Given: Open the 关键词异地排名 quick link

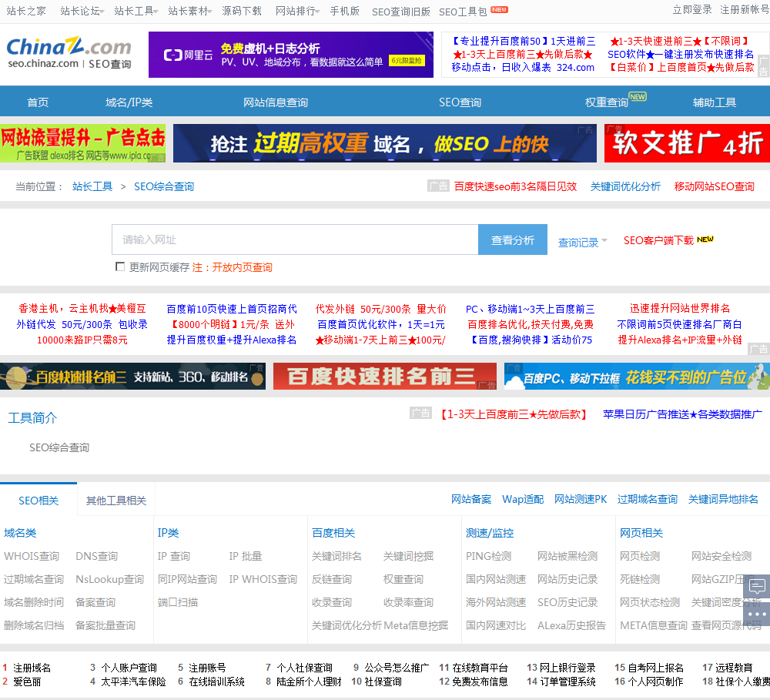Looking at the screenshot, I should point(723,499).
